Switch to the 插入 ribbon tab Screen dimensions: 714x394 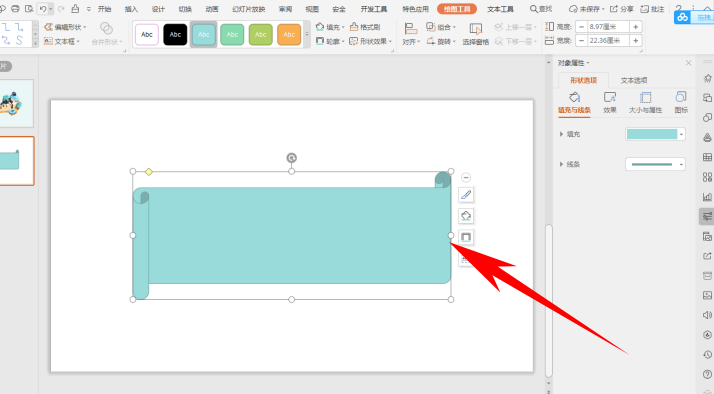point(131,9)
